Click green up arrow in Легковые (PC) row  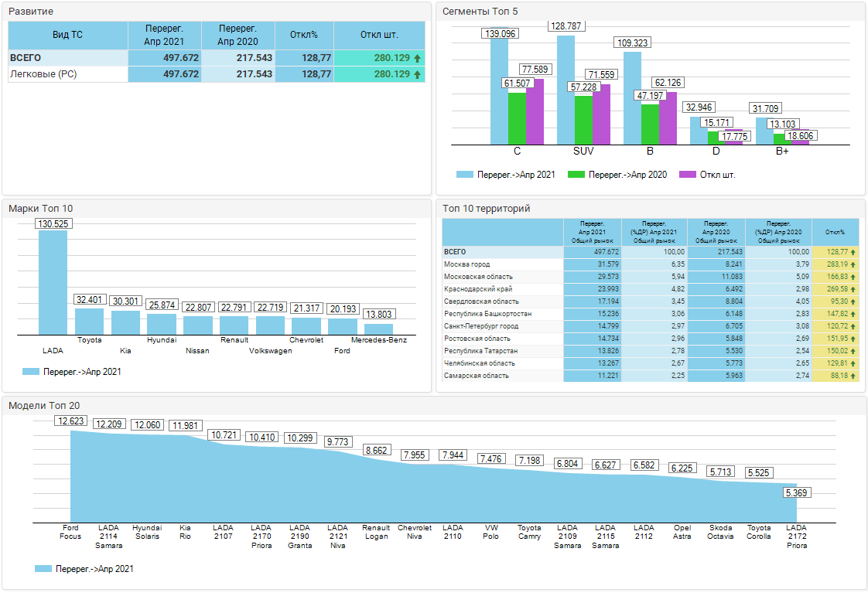(x=418, y=74)
